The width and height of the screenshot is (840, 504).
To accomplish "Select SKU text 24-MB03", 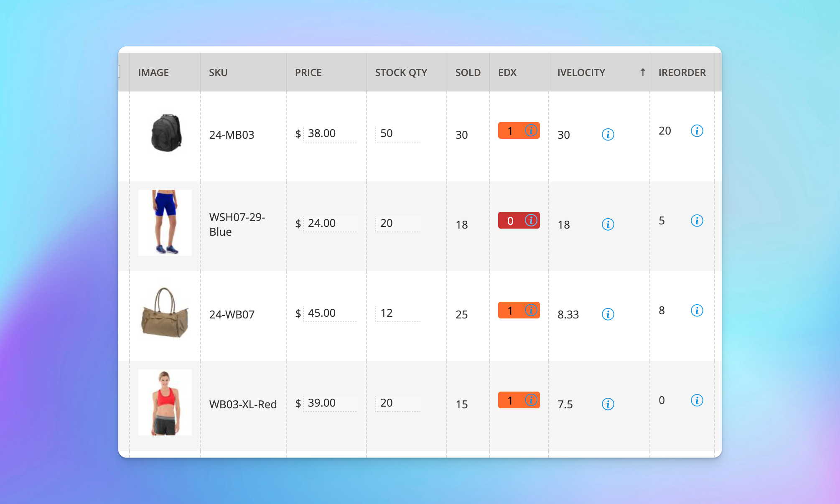I will [232, 135].
